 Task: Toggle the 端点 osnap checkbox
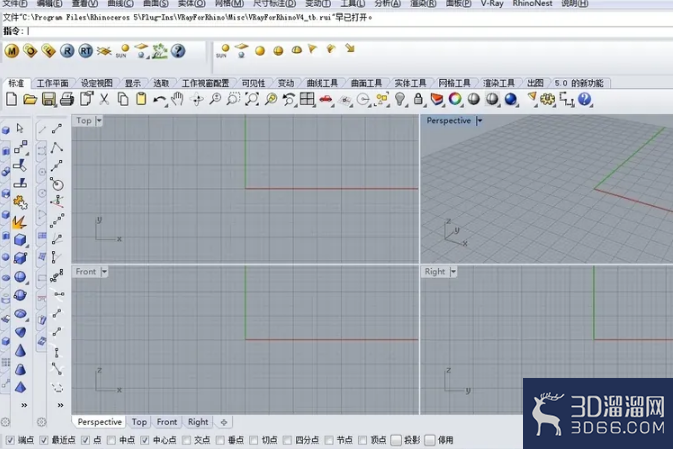[10, 440]
